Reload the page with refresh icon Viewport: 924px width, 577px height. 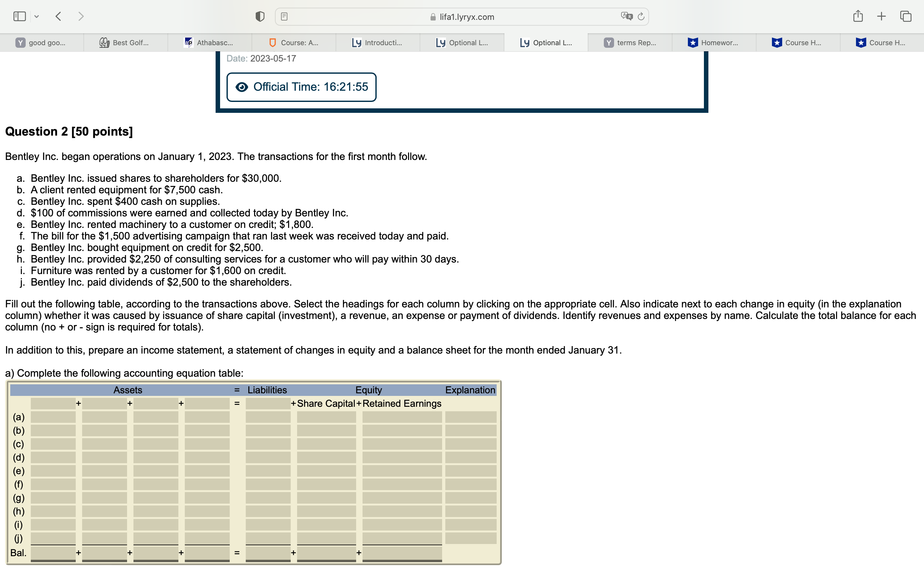click(x=641, y=16)
